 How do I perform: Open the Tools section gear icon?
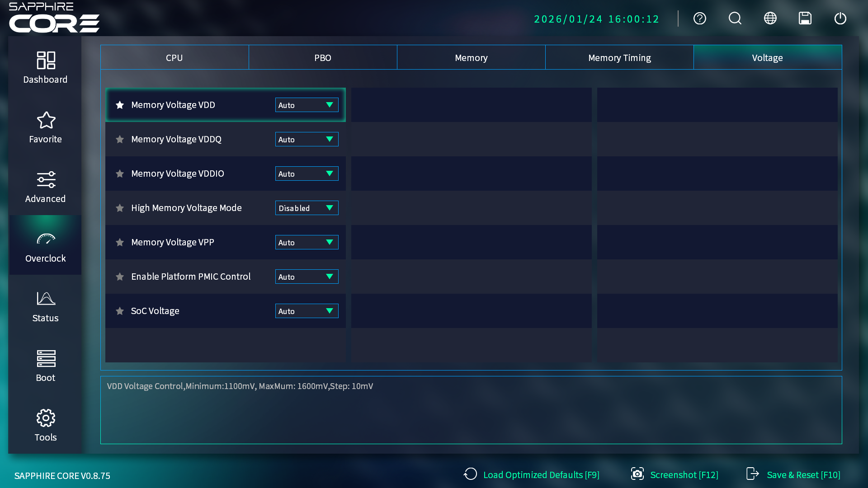point(46,418)
